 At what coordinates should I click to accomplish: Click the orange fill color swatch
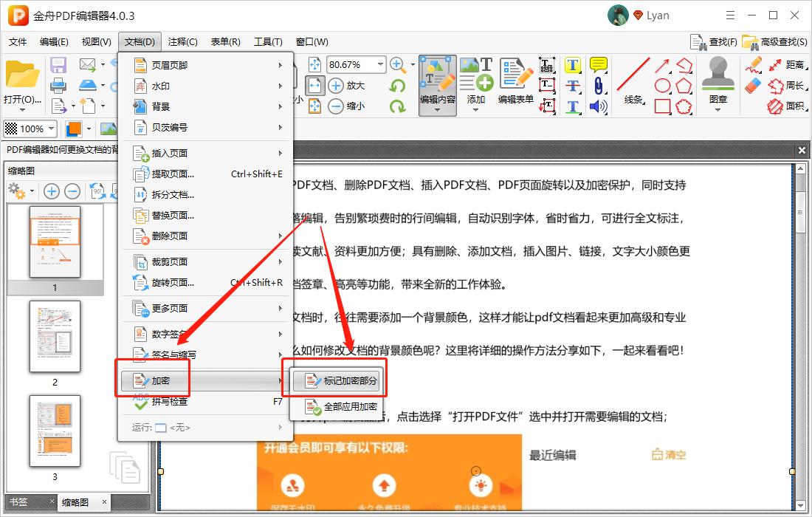coord(74,129)
